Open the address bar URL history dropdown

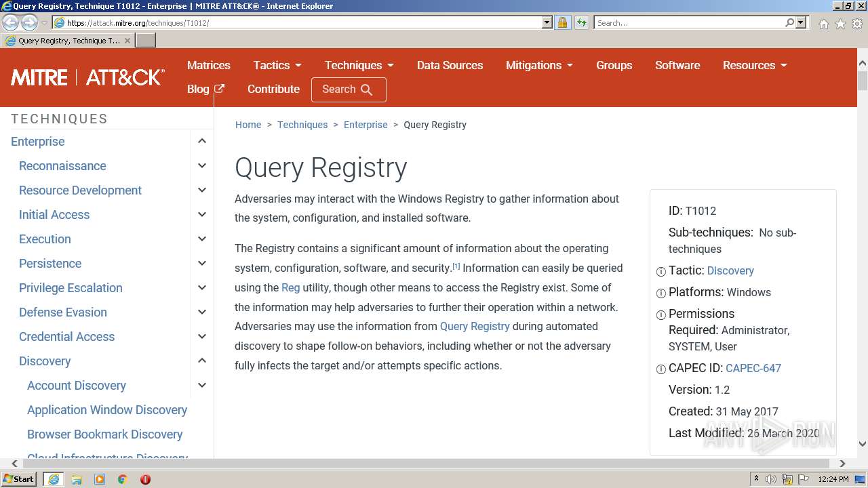[547, 22]
